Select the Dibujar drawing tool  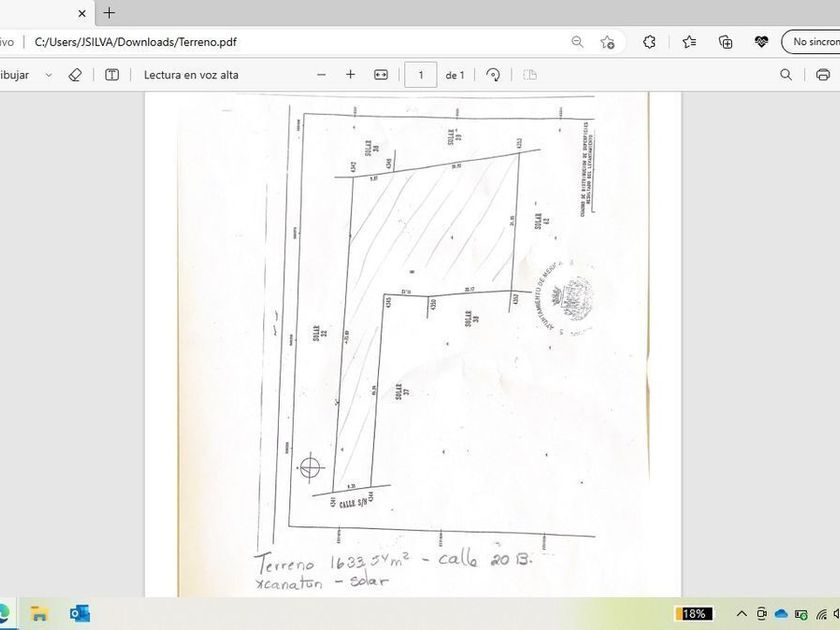[14, 75]
